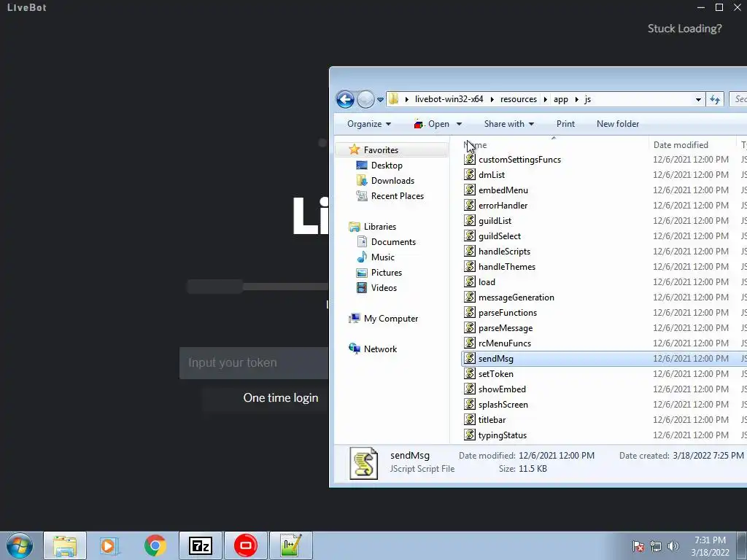Expand the address bar history dropdown
This screenshot has width=747, height=560.
698,99
